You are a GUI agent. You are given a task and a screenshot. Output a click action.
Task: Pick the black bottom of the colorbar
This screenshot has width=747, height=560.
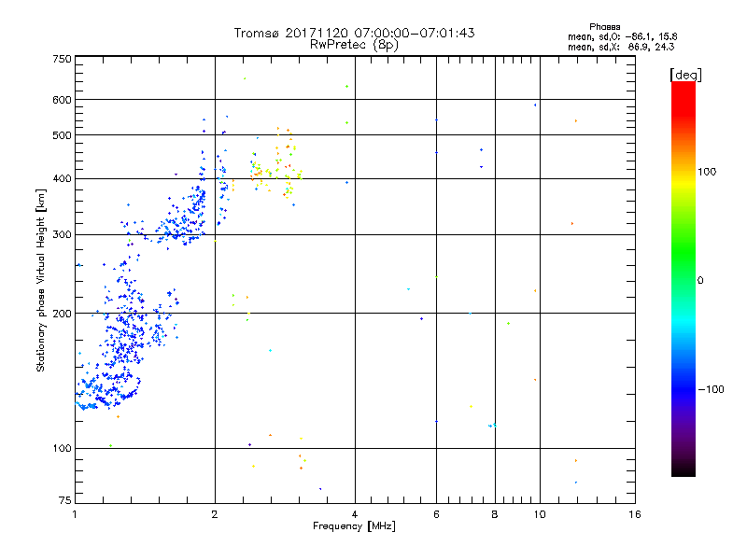coord(683,471)
